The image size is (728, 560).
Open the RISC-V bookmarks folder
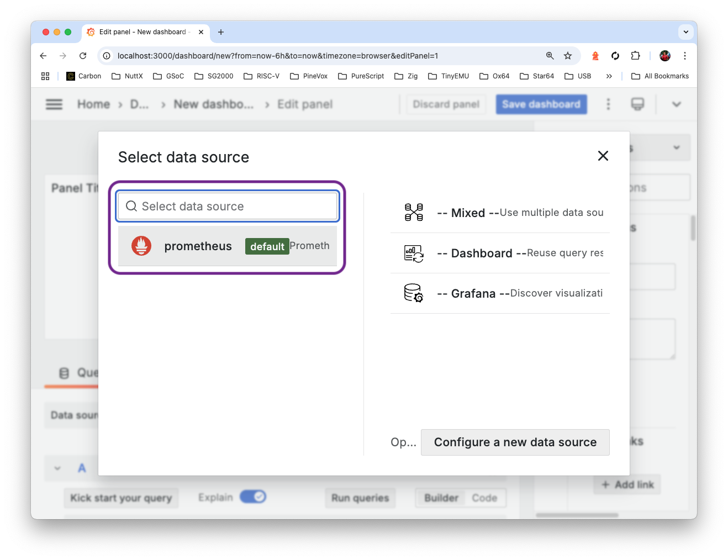click(262, 76)
